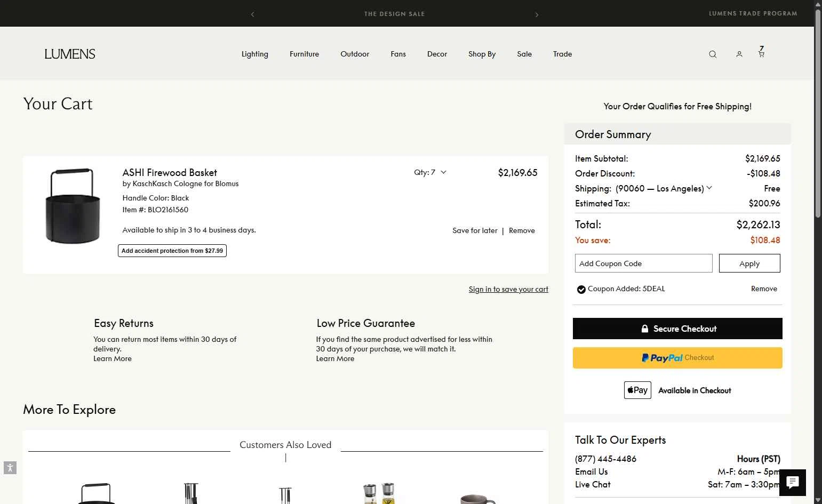
Task: Click the Add Coupon Code field
Action: pyautogui.click(x=643, y=263)
